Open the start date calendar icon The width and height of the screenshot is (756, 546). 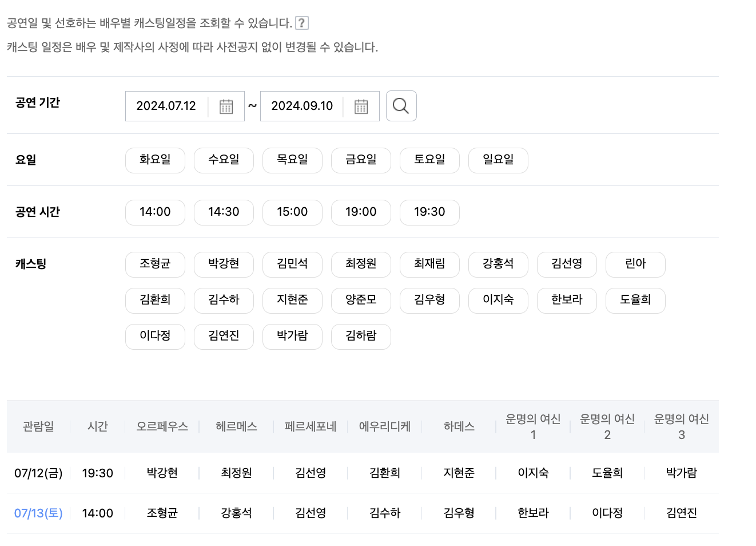coord(226,106)
